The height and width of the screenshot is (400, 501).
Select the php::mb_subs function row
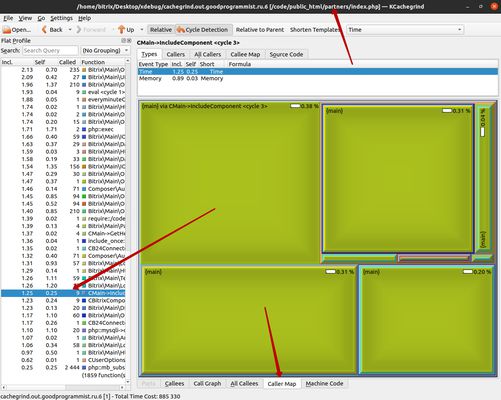point(63,368)
